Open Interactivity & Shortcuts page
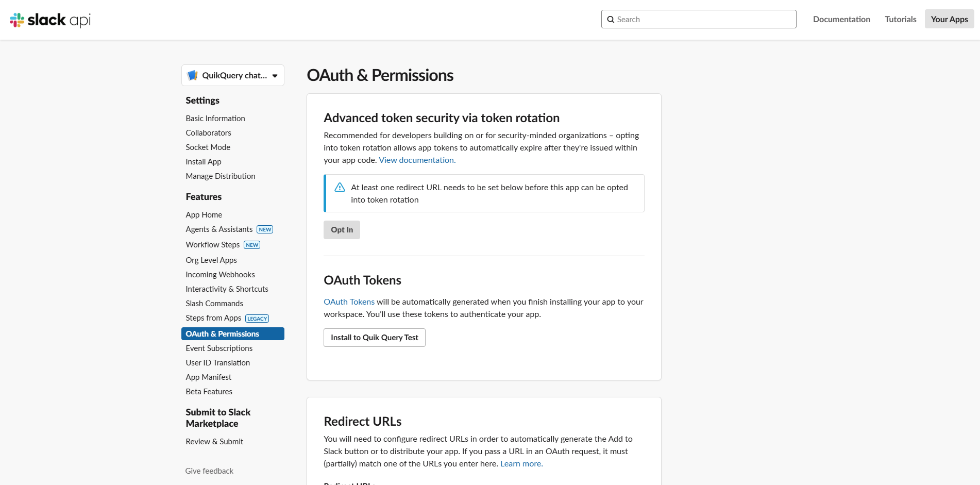The height and width of the screenshot is (485, 980). [227, 289]
